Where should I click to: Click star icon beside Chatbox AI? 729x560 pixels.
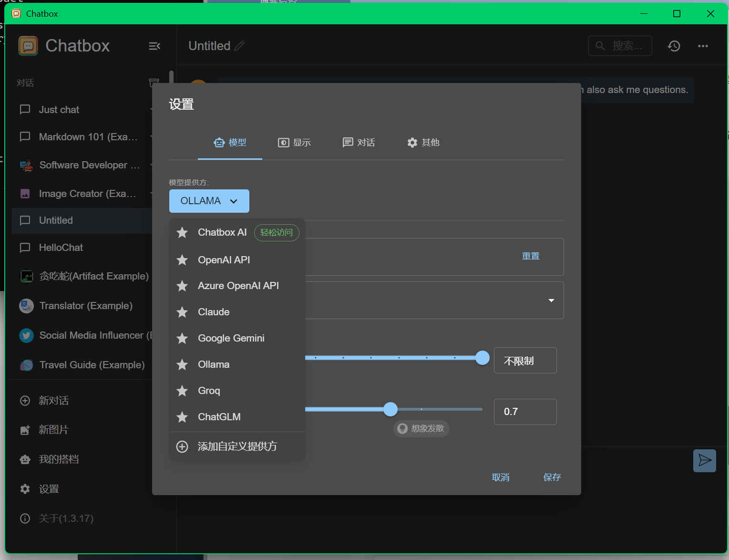coord(182,232)
